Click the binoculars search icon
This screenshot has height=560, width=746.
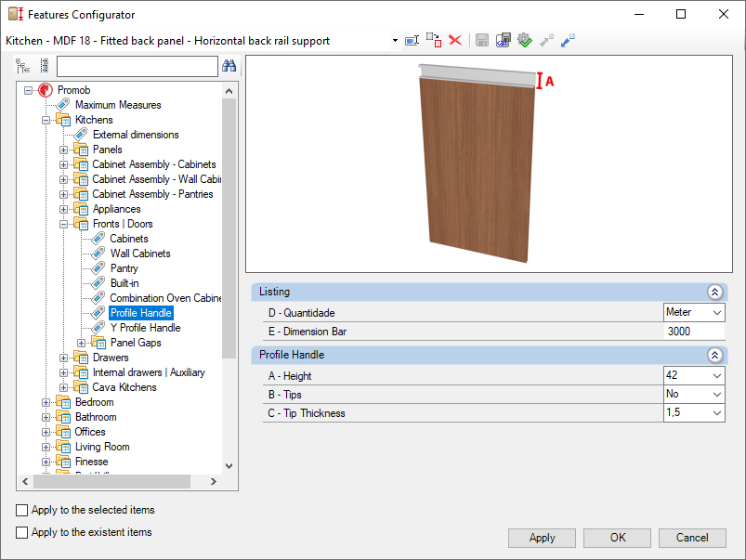click(x=229, y=66)
